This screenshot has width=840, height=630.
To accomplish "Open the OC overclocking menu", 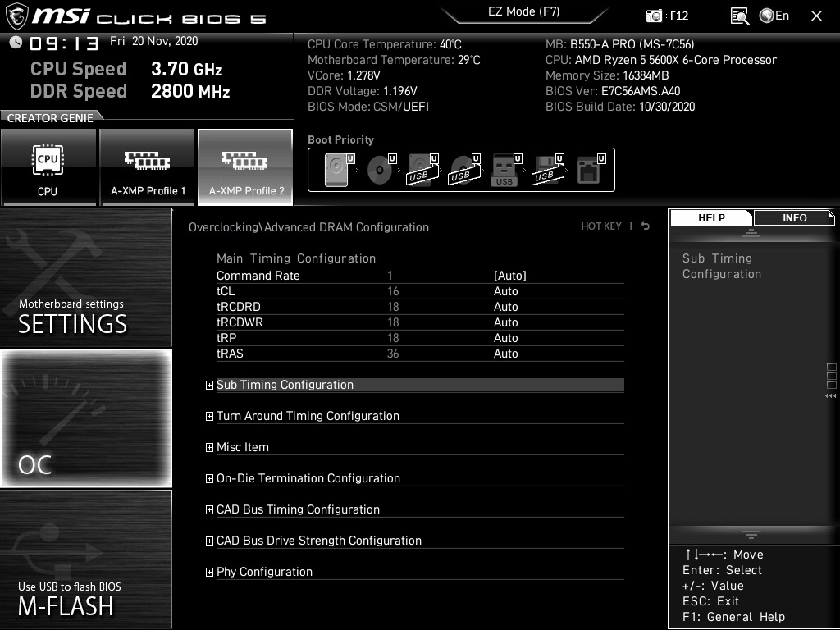I will (85, 418).
